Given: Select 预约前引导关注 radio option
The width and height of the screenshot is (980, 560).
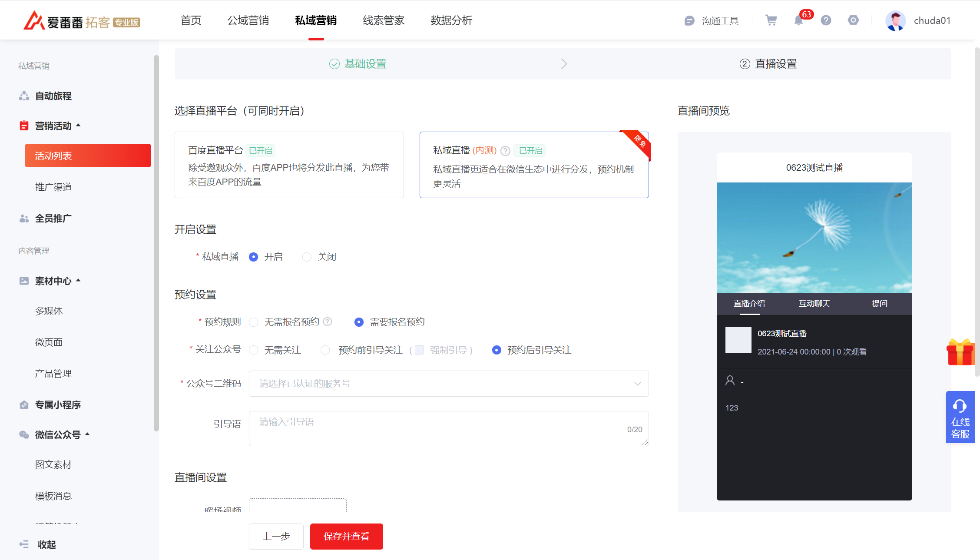Looking at the screenshot, I should click(325, 350).
